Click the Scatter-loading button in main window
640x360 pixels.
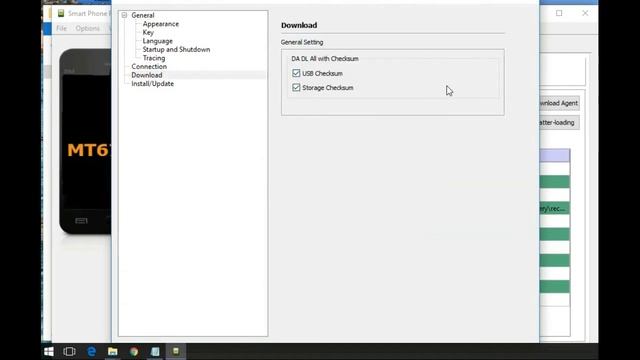(x=559, y=122)
